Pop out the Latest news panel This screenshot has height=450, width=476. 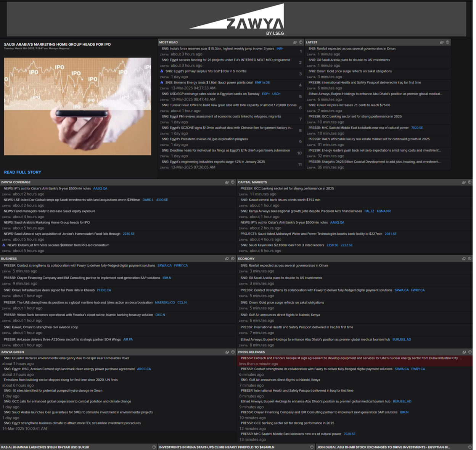(442, 42)
